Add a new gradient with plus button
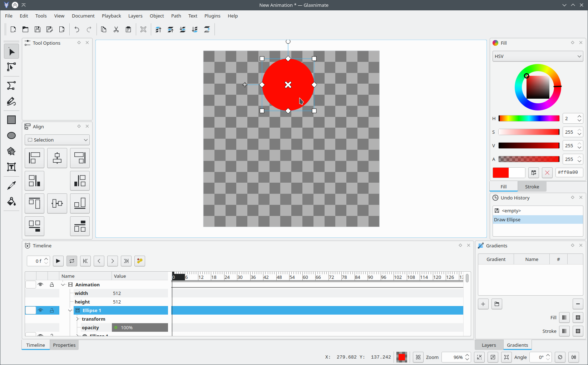The height and width of the screenshot is (365, 588). pyautogui.click(x=483, y=304)
